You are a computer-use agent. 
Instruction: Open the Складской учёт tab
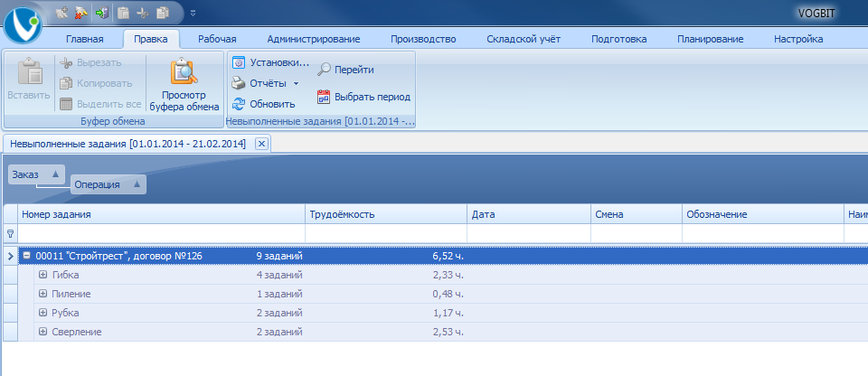tap(524, 39)
